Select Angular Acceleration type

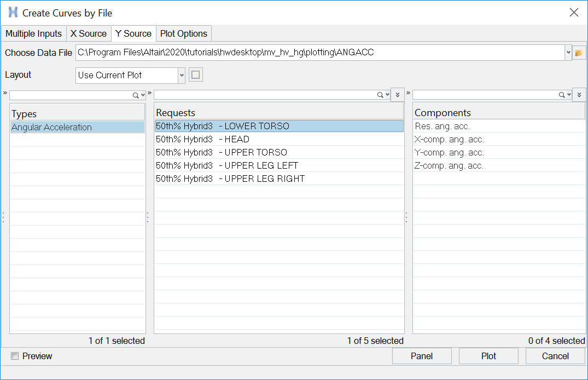(78, 127)
